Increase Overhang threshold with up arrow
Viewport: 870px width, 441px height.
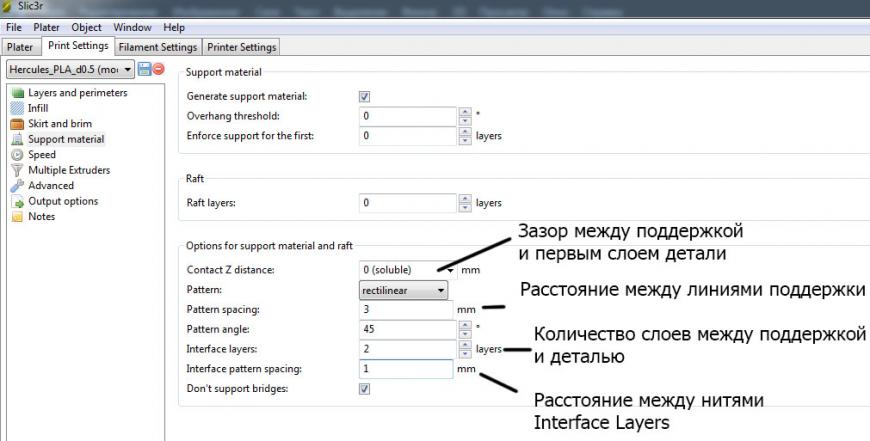click(x=465, y=112)
